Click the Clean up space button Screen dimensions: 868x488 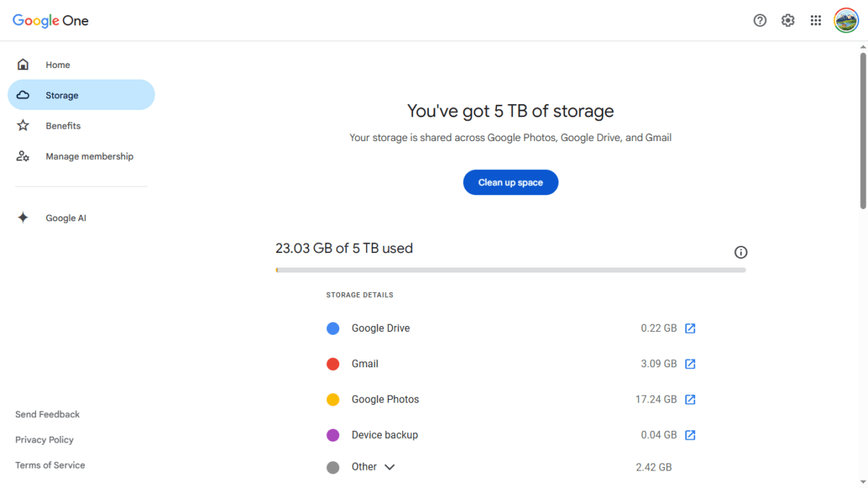[511, 182]
